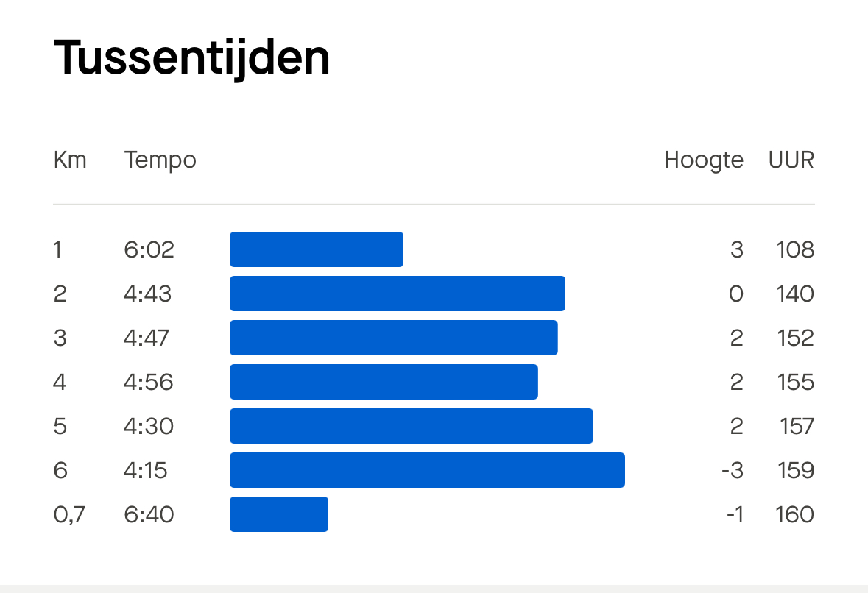
Task: Click the 6:02 tempo value
Action: (149, 250)
